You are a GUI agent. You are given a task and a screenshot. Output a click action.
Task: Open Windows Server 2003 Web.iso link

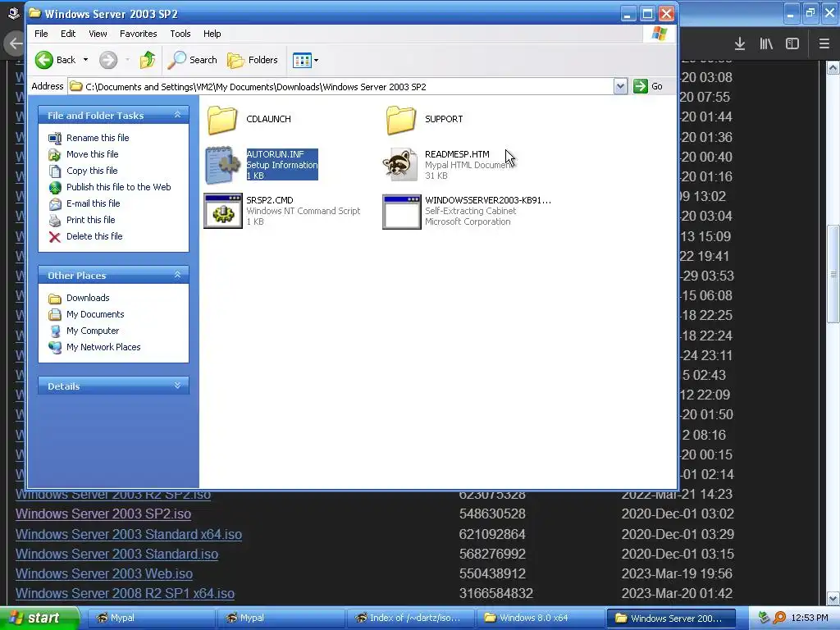point(104,573)
